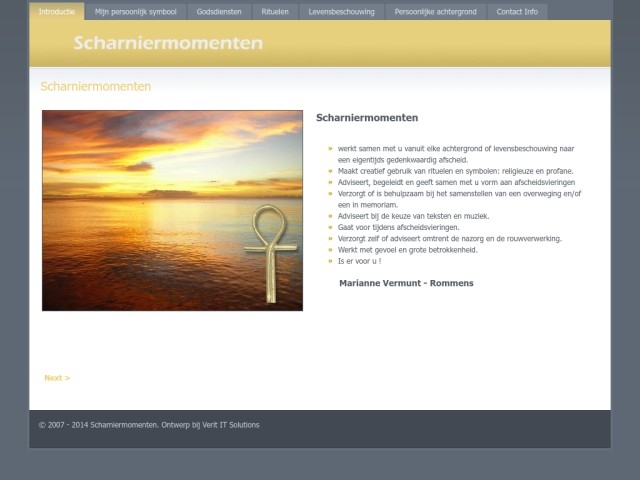Click the 'Adviseert bij de keuze van teksten' bullet

(x=413, y=216)
